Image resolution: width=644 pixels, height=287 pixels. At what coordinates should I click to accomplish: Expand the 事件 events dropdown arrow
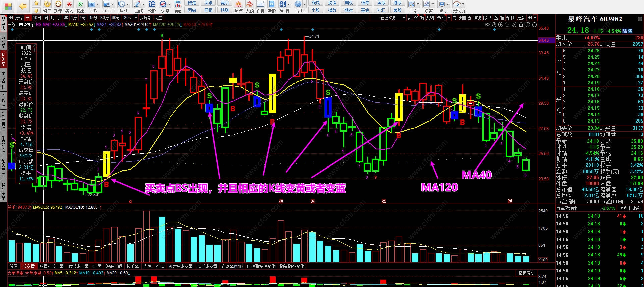[449, 18]
